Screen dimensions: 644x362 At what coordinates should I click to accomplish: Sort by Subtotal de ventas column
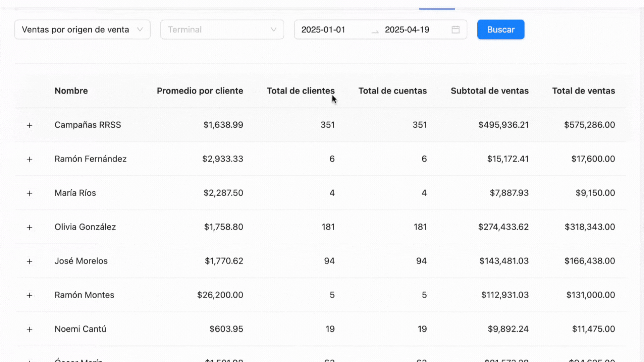pyautogui.click(x=489, y=91)
